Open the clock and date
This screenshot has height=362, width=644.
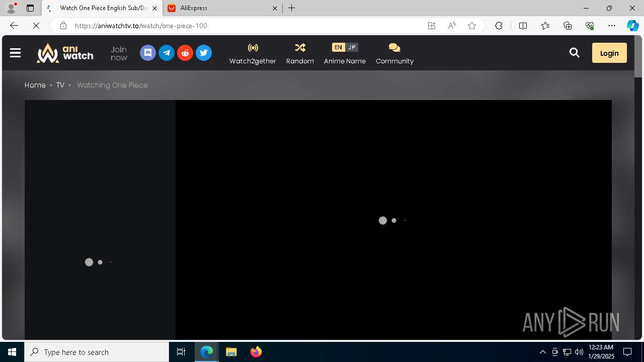tap(601, 352)
